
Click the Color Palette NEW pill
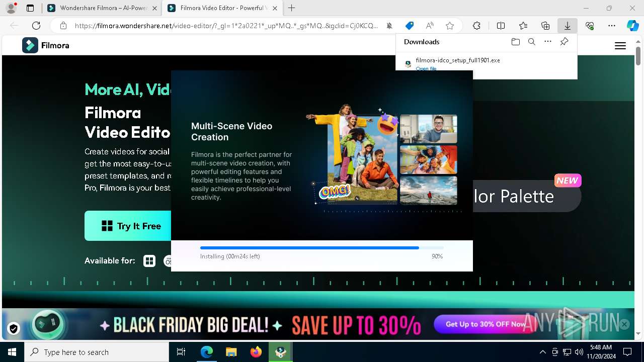pyautogui.click(x=527, y=196)
